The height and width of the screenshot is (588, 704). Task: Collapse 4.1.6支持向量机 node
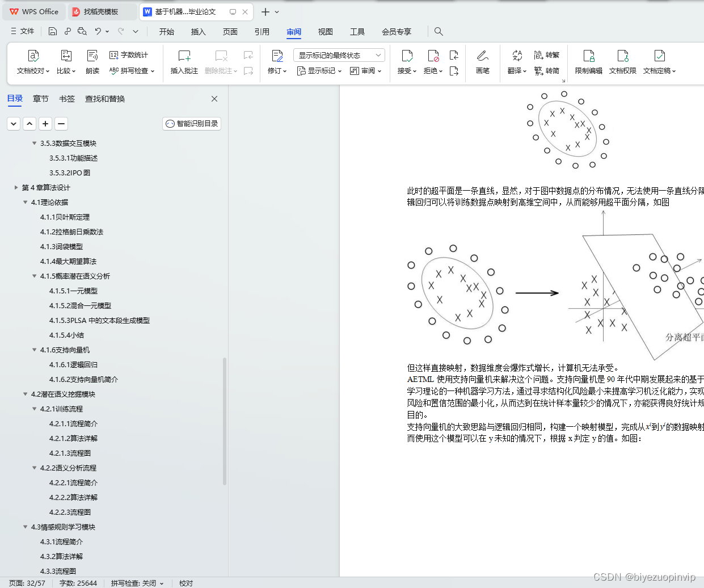tap(34, 350)
